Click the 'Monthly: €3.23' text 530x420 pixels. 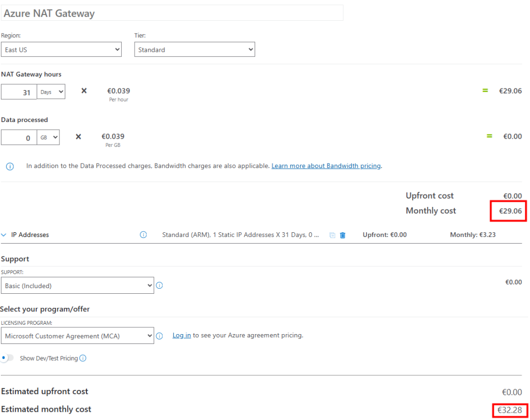pyautogui.click(x=473, y=235)
